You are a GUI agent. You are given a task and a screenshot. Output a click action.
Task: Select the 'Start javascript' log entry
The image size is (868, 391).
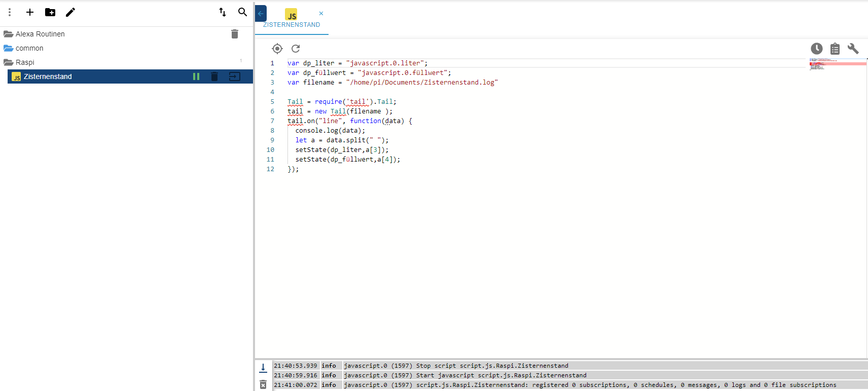(570, 375)
